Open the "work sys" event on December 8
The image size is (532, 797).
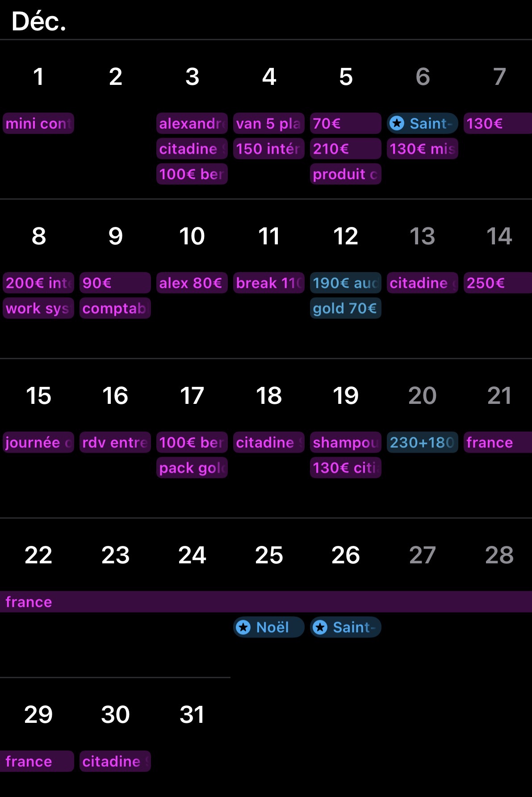click(x=38, y=308)
